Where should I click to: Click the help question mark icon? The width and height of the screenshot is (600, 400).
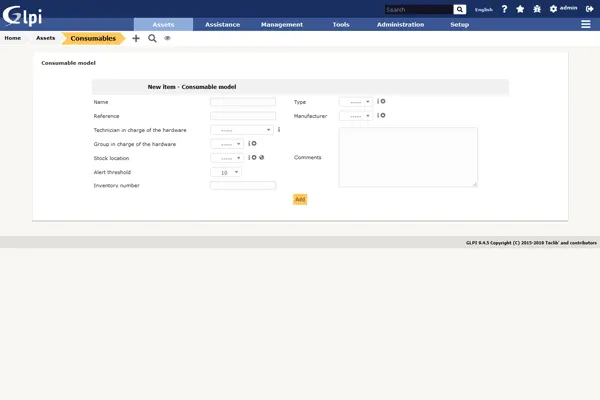pyautogui.click(x=504, y=9)
